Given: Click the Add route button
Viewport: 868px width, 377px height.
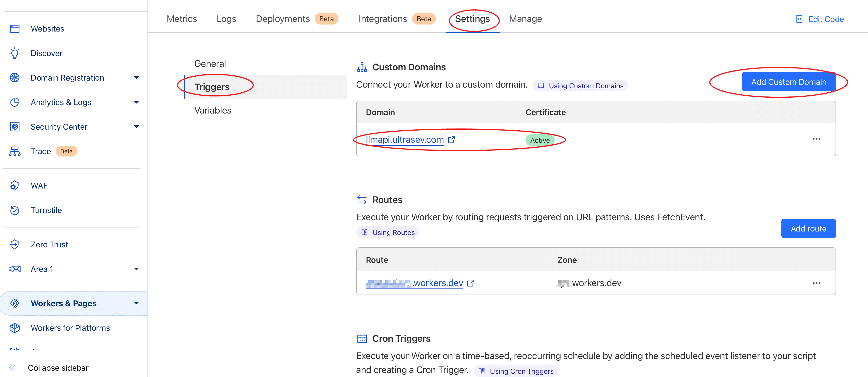Looking at the screenshot, I should click(808, 229).
